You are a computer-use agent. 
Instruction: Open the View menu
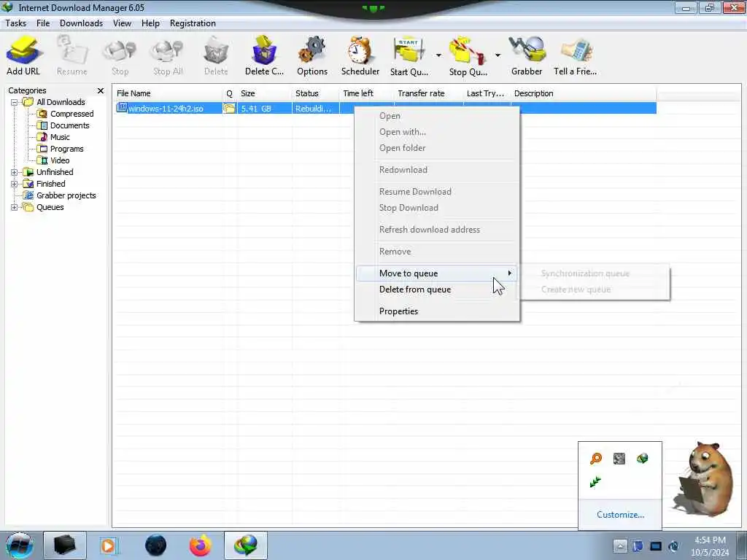[122, 23]
